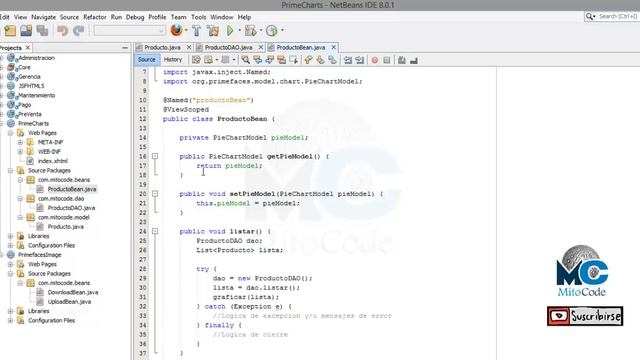640x360 pixels.
Task: Open the project configuration combo box
Action: 129,31
